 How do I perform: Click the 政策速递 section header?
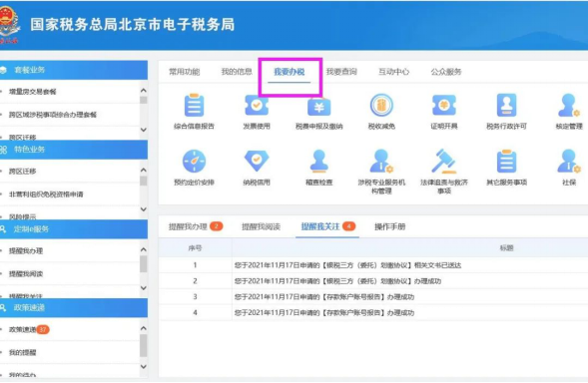pos(74,307)
